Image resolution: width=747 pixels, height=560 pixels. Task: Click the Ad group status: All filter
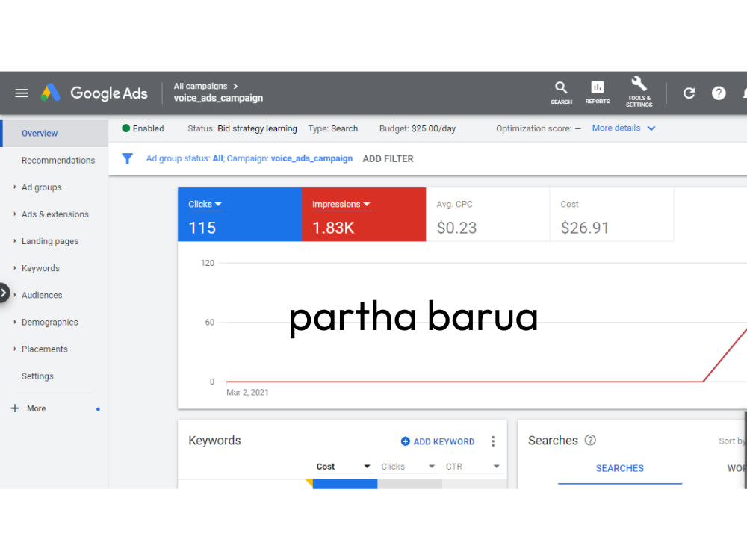(185, 158)
